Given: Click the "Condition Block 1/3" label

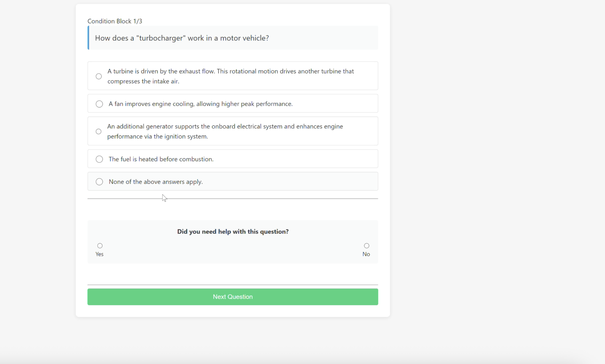Looking at the screenshot, I should click(x=115, y=21).
